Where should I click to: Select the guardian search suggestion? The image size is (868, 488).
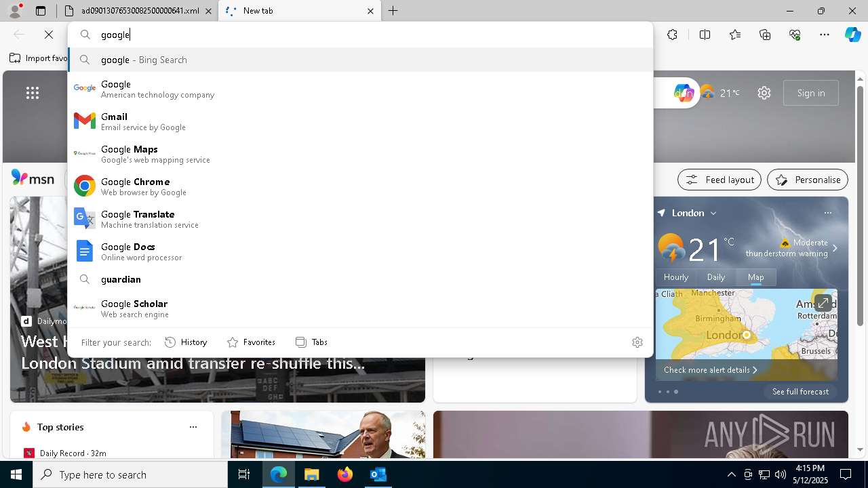[x=360, y=279]
